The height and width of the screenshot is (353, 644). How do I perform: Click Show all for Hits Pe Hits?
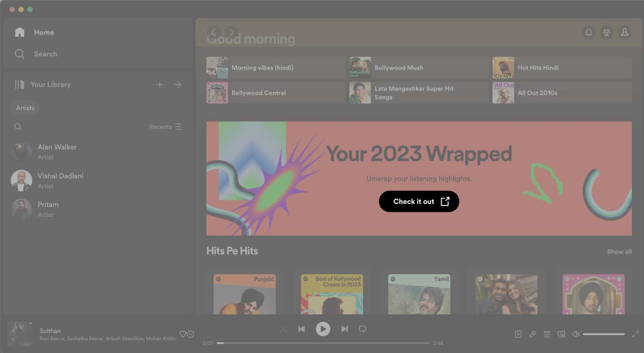tap(619, 252)
